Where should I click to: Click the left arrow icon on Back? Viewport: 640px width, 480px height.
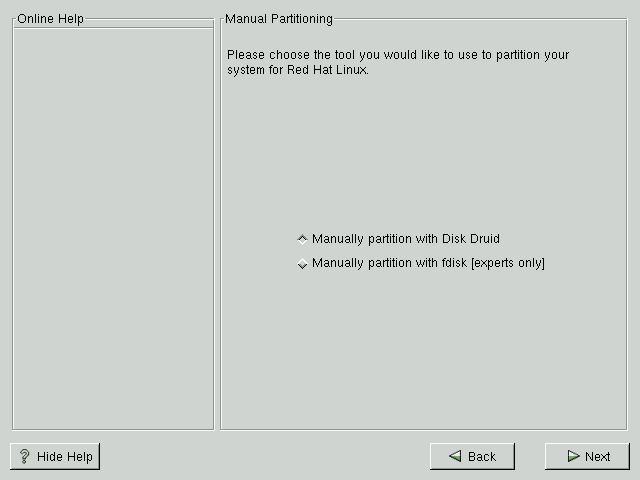[455, 456]
